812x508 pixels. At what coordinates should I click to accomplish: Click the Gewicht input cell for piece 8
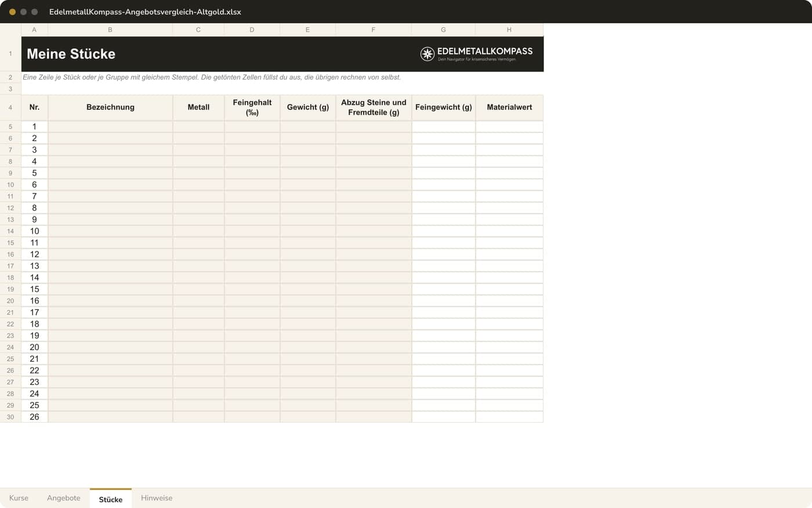[308, 208]
